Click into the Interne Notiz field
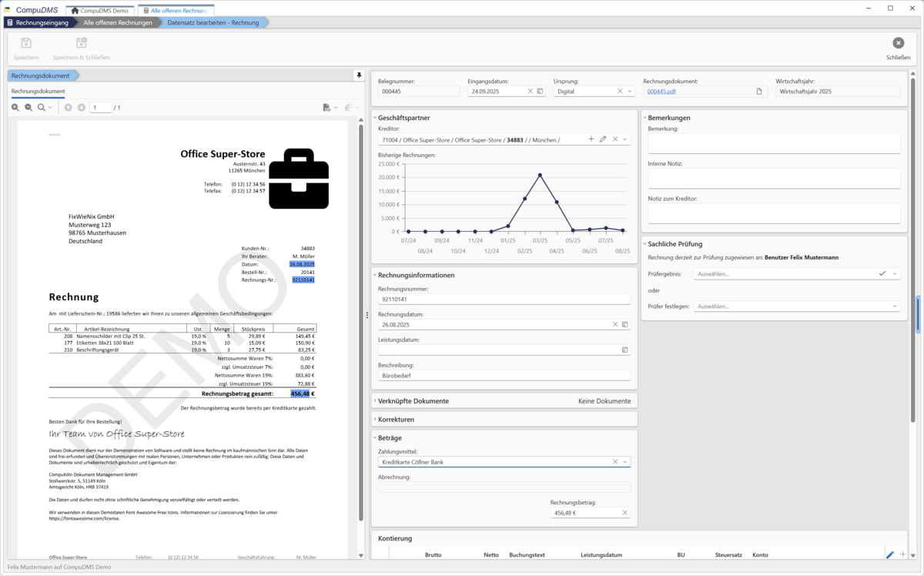Image resolution: width=924 pixels, height=576 pixels. 774,179
